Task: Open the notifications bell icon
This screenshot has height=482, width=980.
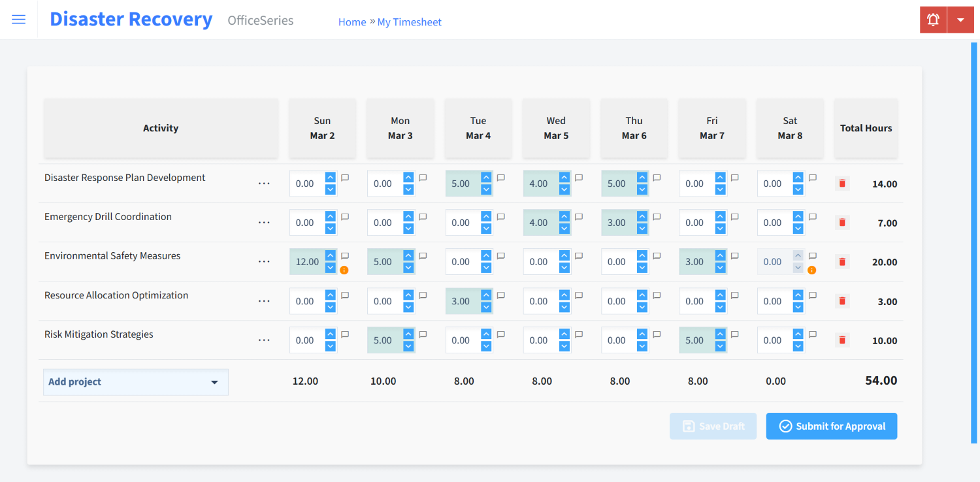Action: pyautogui.click(x=932, y=20)
